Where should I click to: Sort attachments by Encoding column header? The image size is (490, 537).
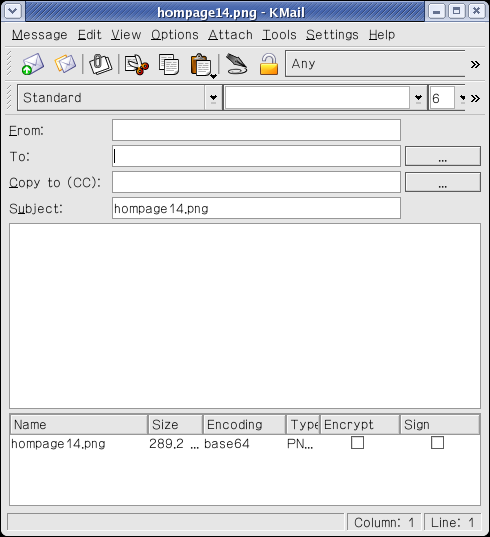coord(244,425)
